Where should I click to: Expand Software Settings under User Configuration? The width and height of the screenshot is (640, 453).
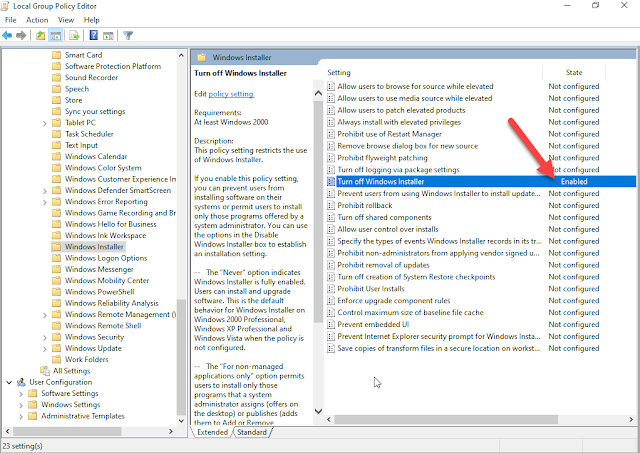(21, 394)
